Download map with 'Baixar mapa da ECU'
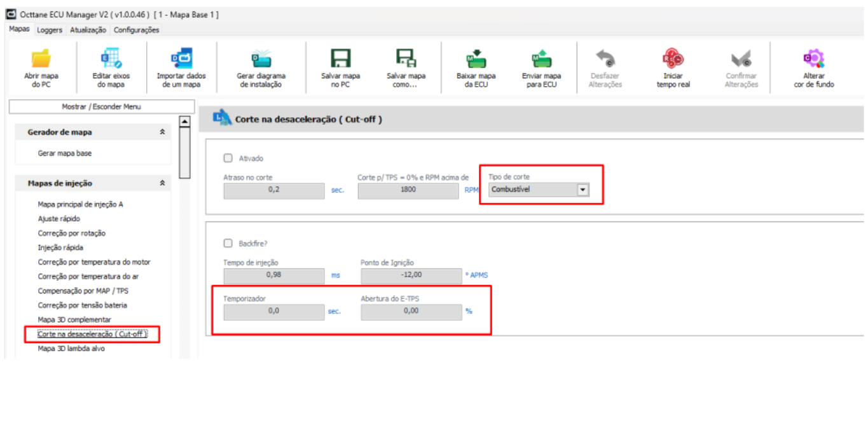 click(476, 59)
